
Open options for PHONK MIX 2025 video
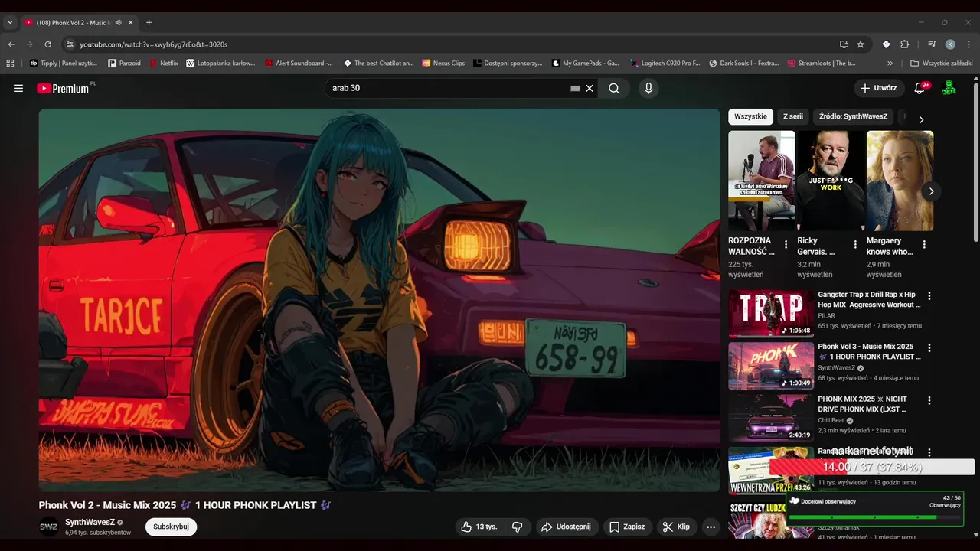pos(929,400)
